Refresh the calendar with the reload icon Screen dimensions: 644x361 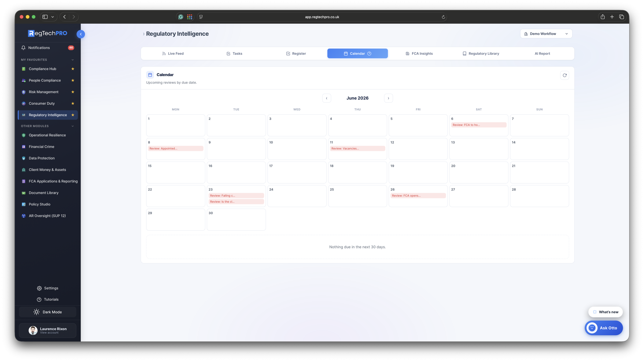(x=565, y=75)
